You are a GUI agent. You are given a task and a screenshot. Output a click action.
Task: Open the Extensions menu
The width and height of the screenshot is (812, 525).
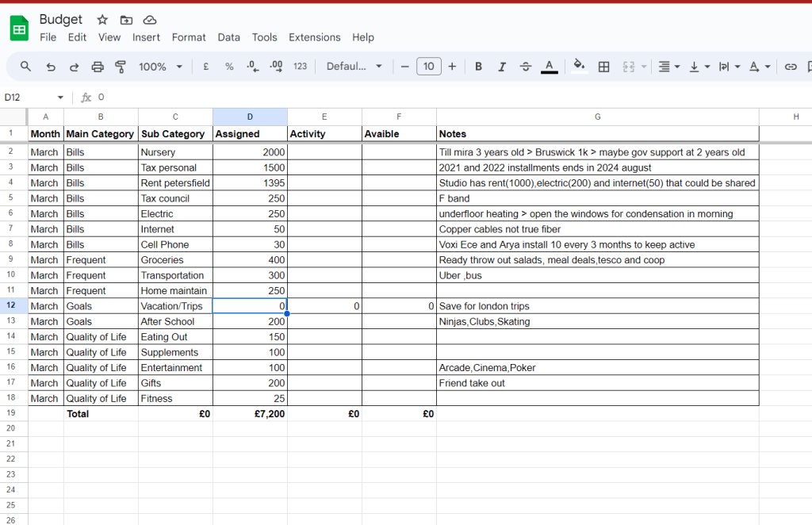click(x=314, y=37)
